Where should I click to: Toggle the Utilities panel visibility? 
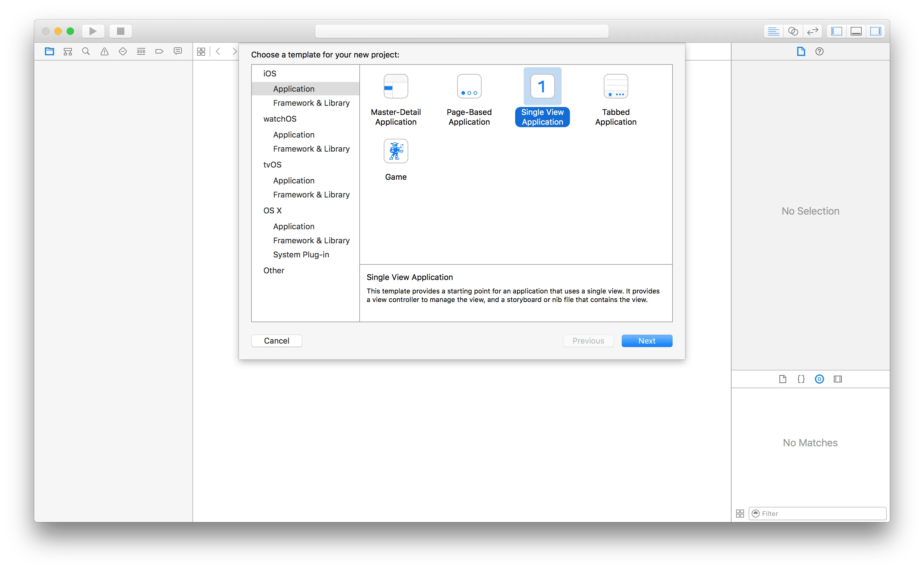click(x=875, y=31)
